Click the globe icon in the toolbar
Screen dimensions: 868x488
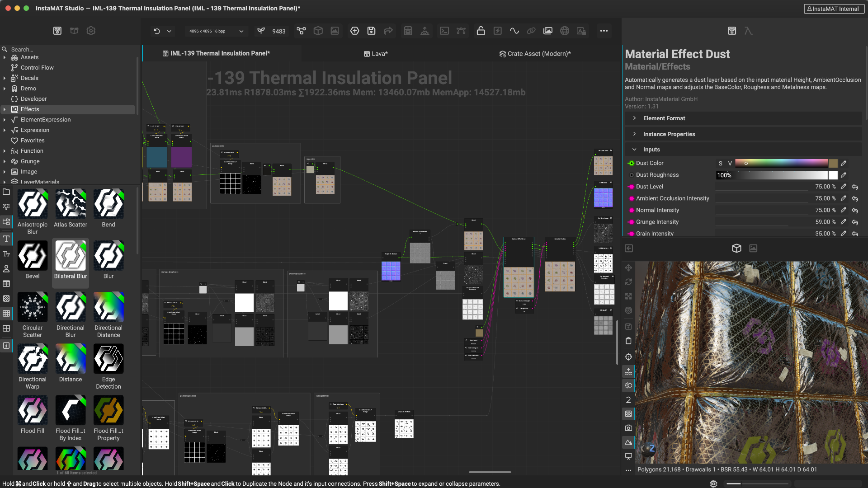(564, 31)
